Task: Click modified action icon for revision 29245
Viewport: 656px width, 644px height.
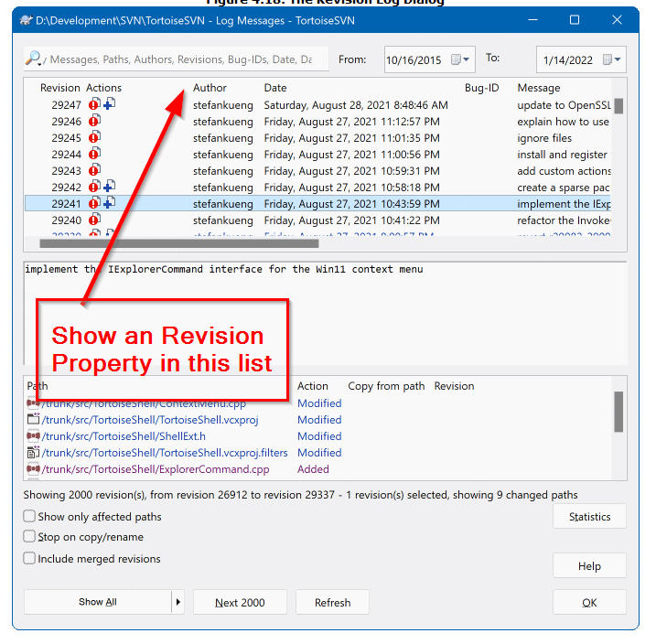Action: coord(94,136)
